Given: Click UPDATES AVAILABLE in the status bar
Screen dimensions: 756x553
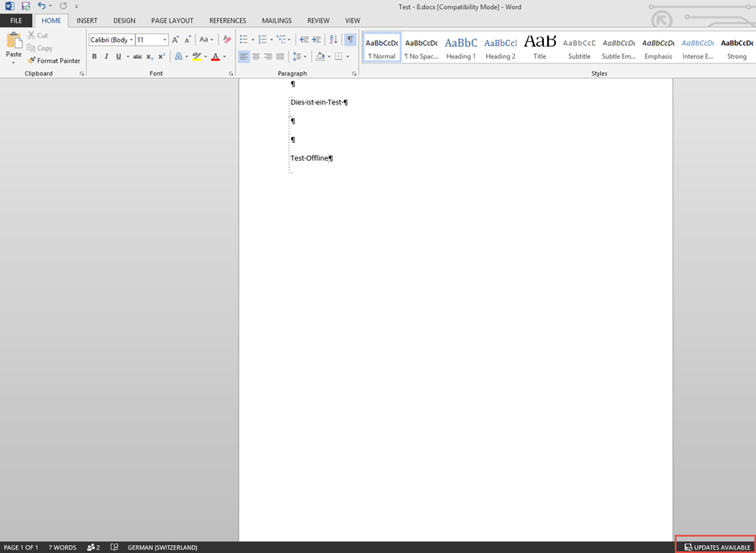Looking at the screenshot, I should coord(717,547).
